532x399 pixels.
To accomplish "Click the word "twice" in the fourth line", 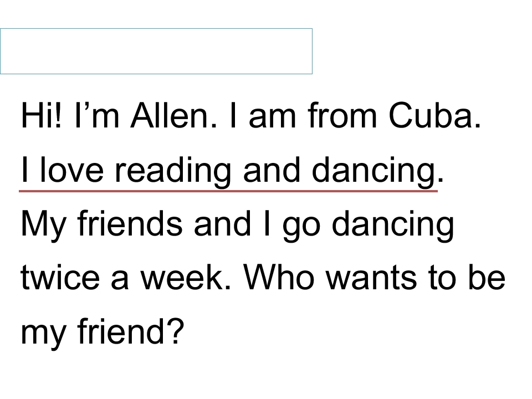I will [60, 277].
